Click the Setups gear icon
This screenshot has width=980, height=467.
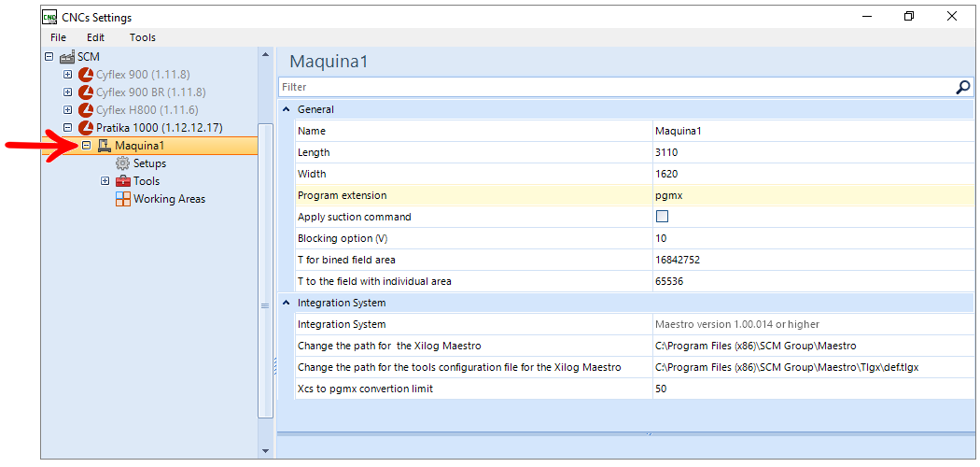(122, 163)
